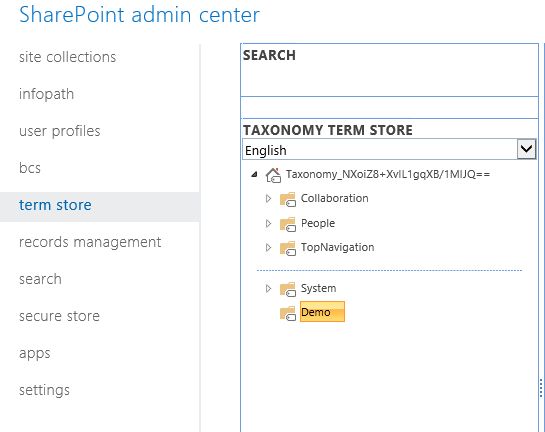Viewport: 545px width, 432px height.
Task: Click the Taxonomy root home icon
Action: pos(273,175)
